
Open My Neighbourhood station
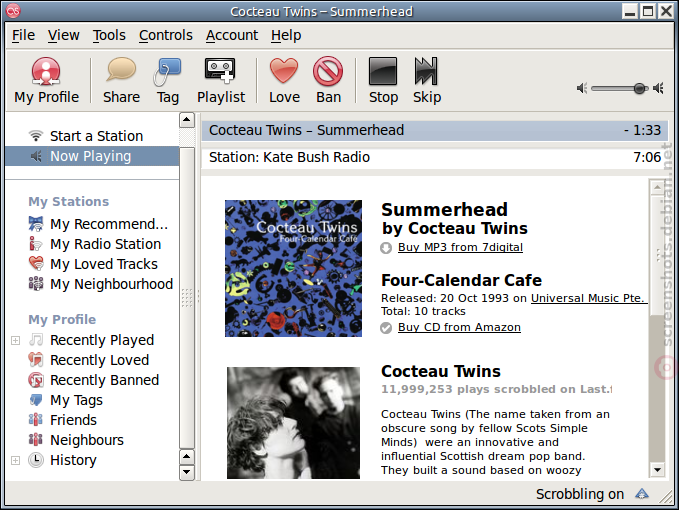coord(100,284)
